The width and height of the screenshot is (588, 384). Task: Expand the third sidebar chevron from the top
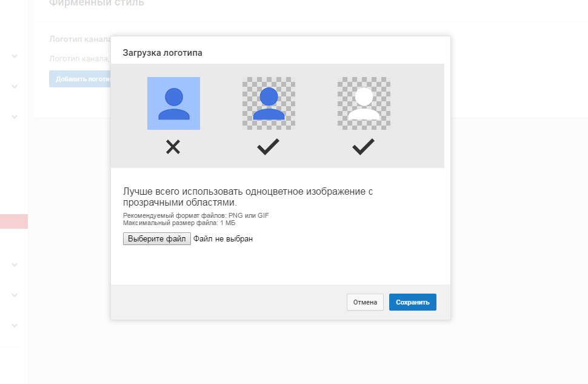point(15,116)
